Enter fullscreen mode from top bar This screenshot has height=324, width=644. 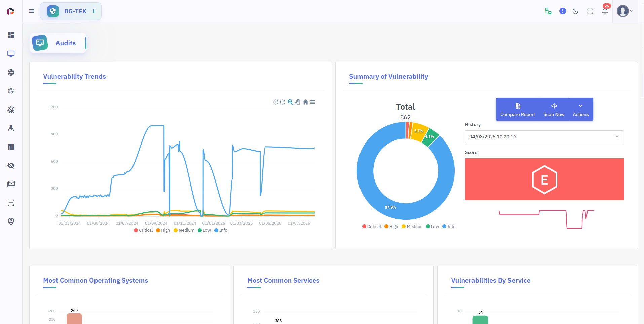click(x=590, y=11)
